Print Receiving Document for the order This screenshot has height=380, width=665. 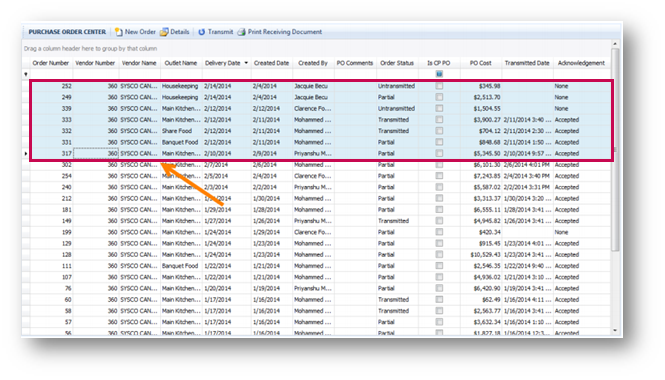(285, 32)
